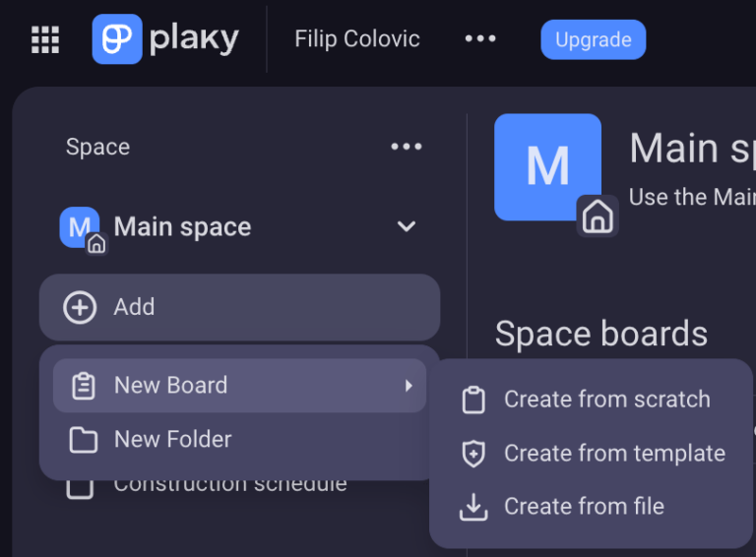The height and width of the screenshot is (557, 756).
Task: Expand the New Board submenu arrow
Action: pos(409,386)
